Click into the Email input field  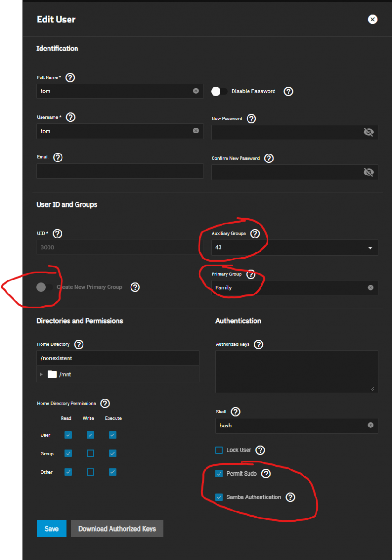[x=120, y=171]
